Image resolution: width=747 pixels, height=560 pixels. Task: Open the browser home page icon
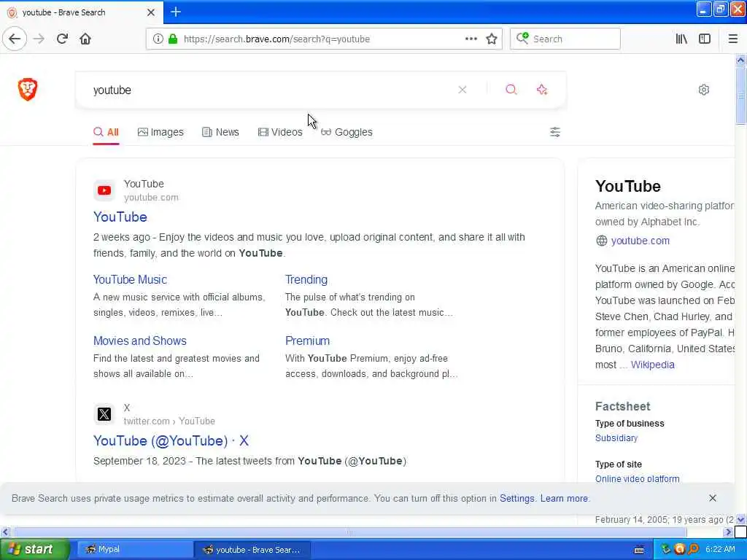(x=85, y=39)
